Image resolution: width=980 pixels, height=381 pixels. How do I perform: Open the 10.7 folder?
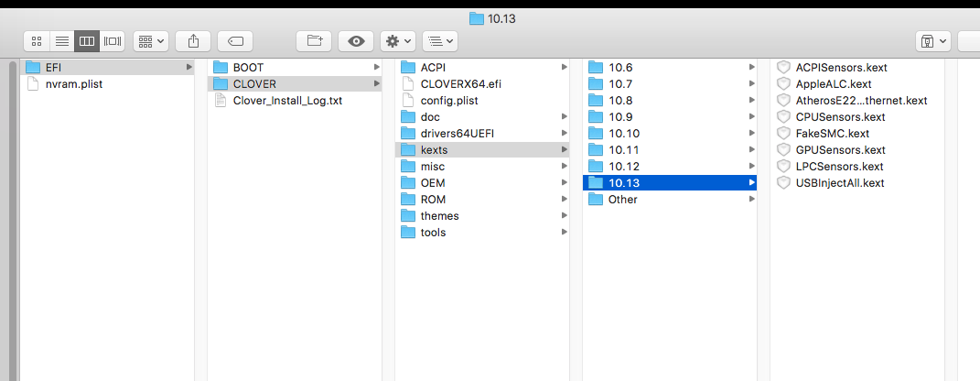click(x=670, y=84)
